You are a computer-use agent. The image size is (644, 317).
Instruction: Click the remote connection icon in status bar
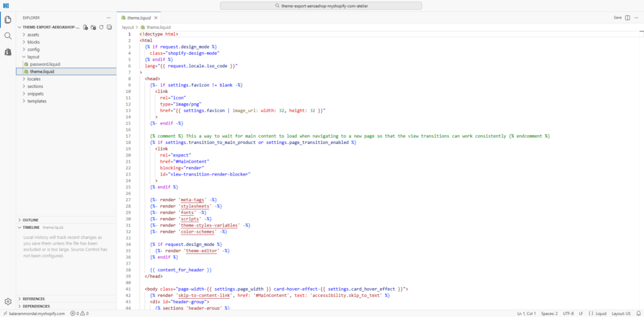pos(4,313)
